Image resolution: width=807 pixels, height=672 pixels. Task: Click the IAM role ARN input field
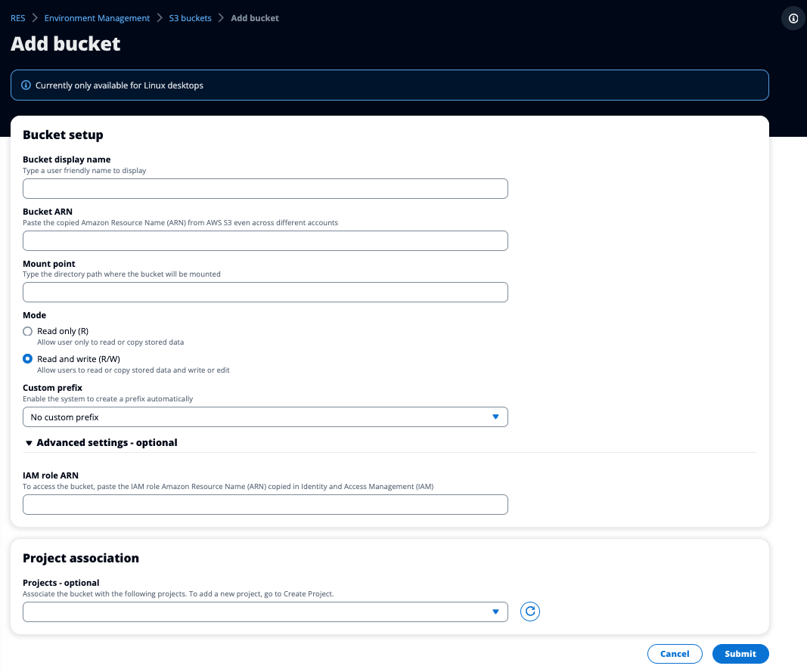[x=265, y=504]
